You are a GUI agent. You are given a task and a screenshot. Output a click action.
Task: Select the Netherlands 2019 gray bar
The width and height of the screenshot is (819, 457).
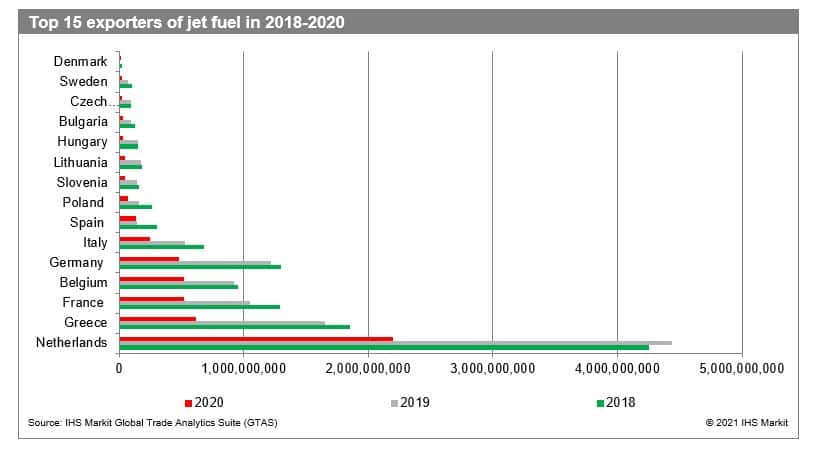tap(395, 342)
